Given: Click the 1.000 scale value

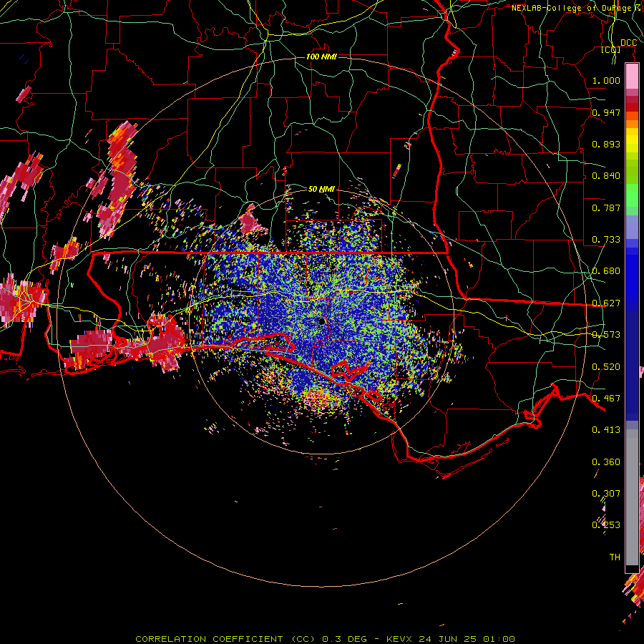Looking at the screenshot, I should coord(606,80).
